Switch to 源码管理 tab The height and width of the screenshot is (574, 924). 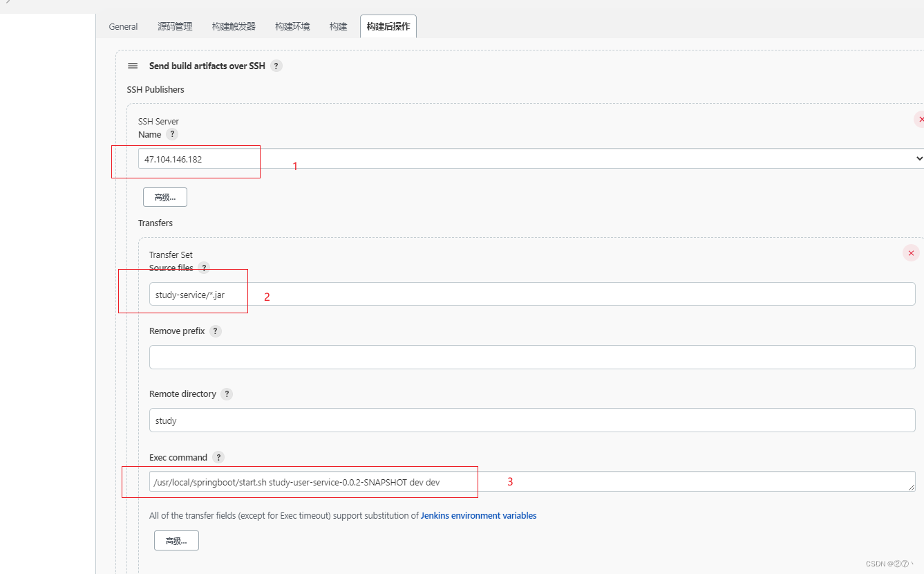(175, 26)
